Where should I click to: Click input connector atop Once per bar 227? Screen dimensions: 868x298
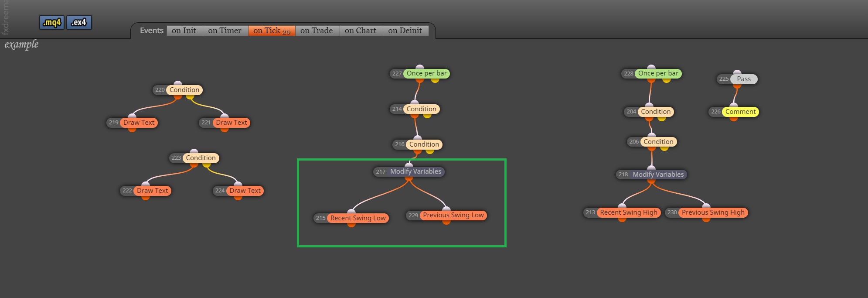tap(419, 67)
